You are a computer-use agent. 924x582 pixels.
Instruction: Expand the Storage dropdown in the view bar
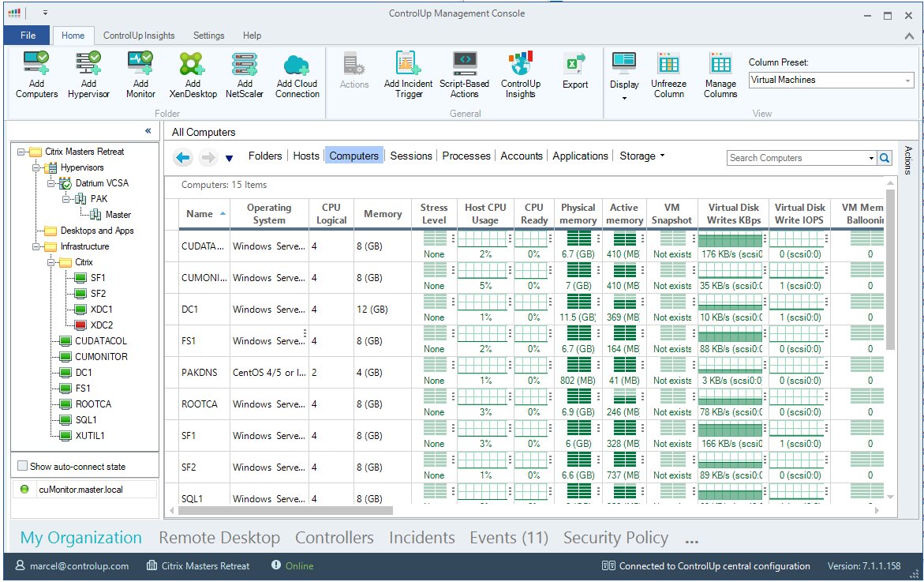point(661,156)
